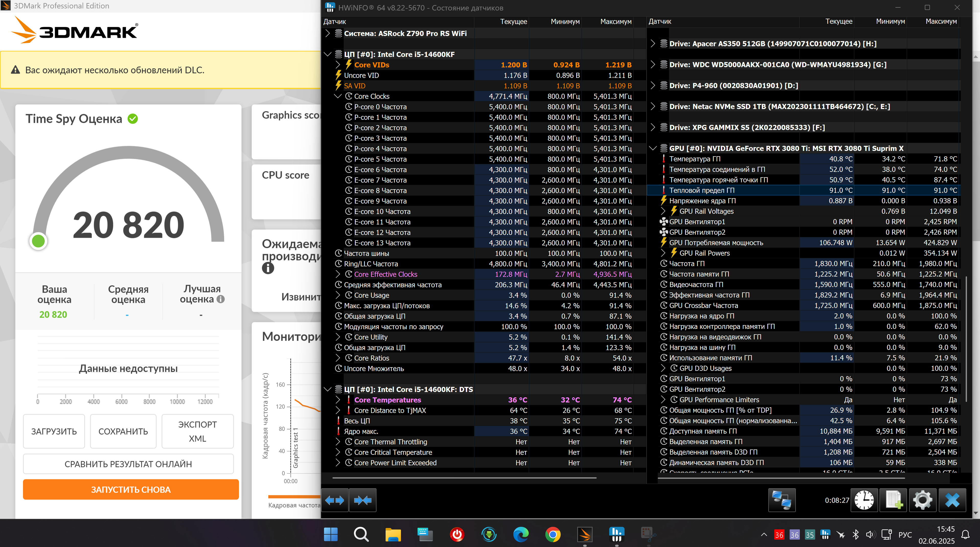The height and width of the screenshot is (547, 980).
Task: Open HWiNFO sensor settings gear icon
Action: [x=923, y=500]
